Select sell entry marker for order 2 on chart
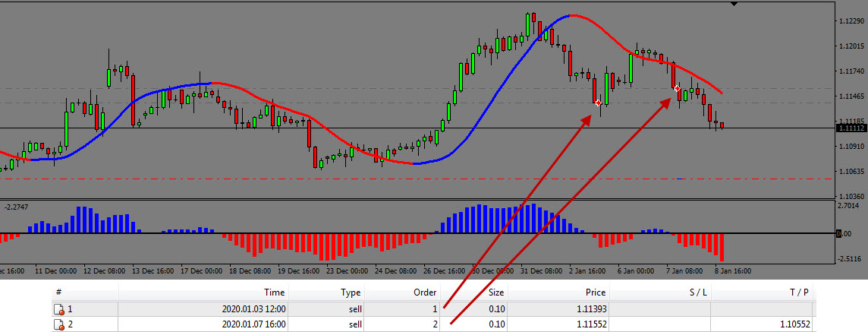868x332 pixels. [x=677, y=89]
